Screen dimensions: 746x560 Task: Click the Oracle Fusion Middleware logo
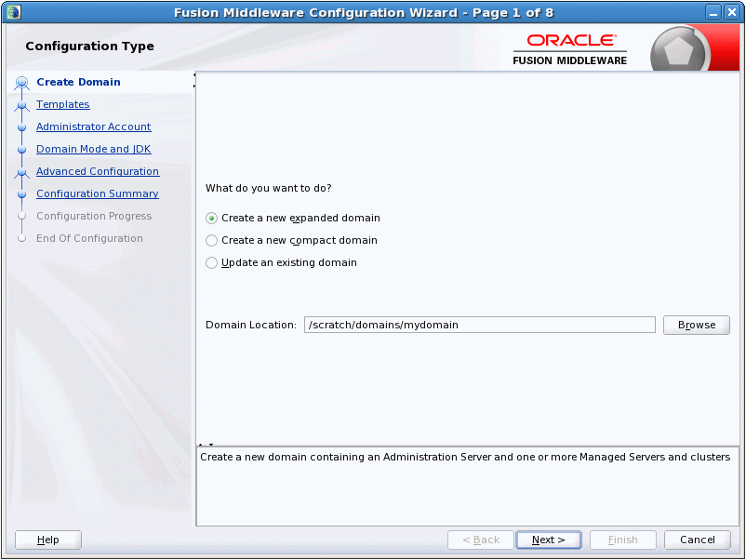pos(570,49)
